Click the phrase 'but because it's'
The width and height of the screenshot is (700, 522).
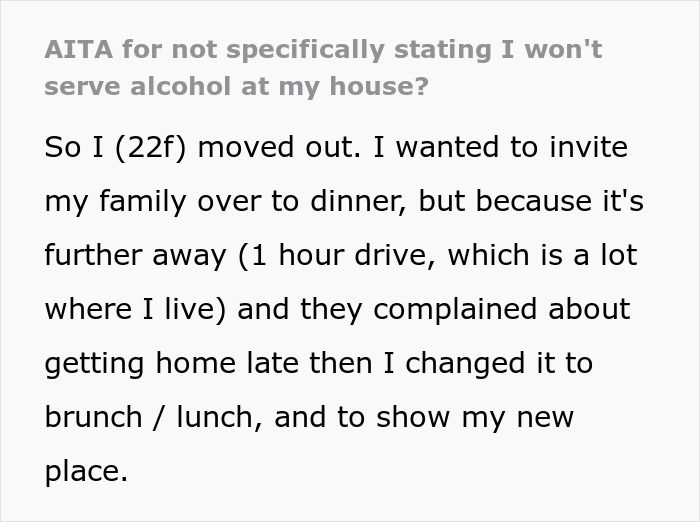(x=532, y=202)
